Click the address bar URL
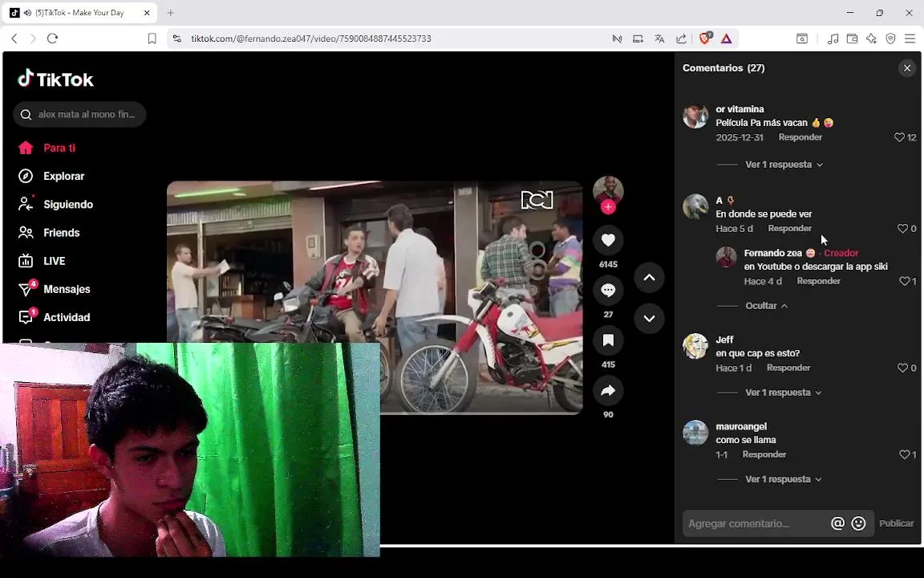This screenshot has width=924, height=578. coord(311,39)
